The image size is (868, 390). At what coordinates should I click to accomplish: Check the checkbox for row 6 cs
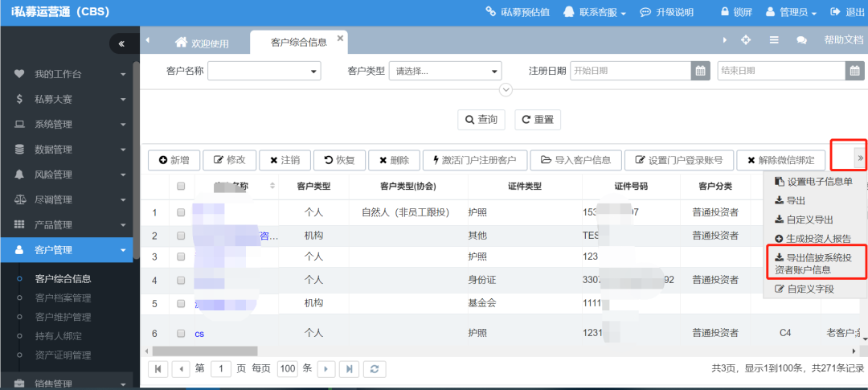pyautogui.click(x=181, y=334)
